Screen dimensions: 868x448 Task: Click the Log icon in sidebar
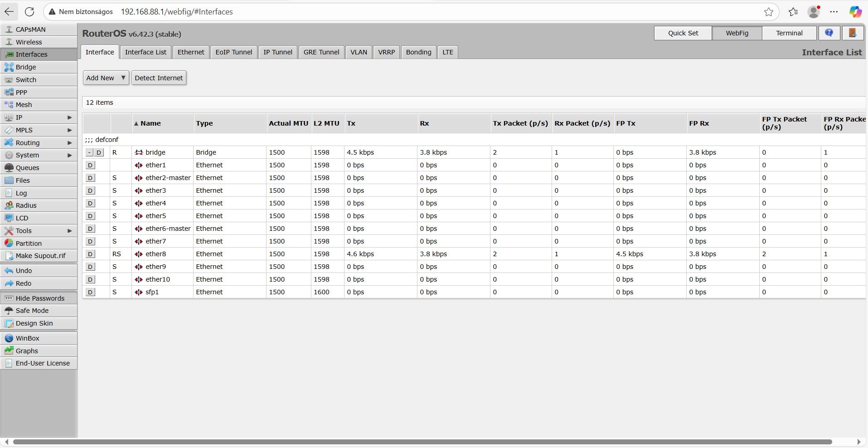click(9, 193)
